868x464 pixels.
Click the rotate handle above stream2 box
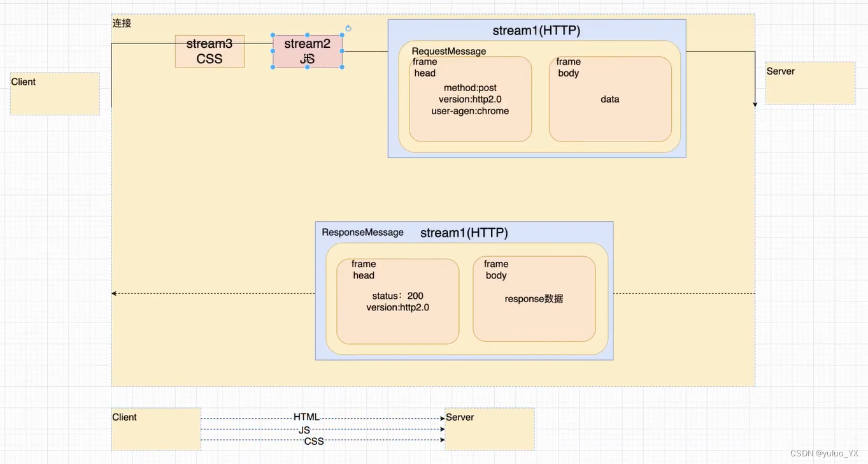[348, 29]
